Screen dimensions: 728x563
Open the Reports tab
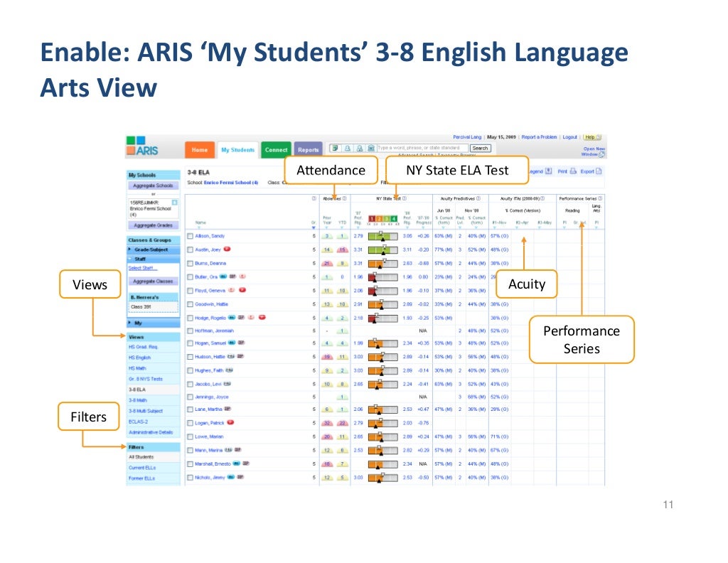coord(309,150)
